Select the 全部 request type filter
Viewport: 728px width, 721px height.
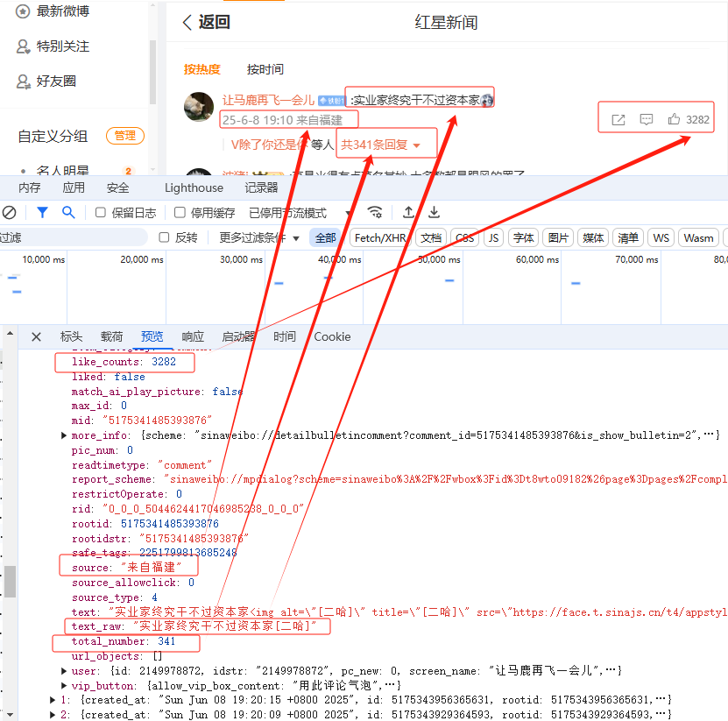tap(326, 238)
